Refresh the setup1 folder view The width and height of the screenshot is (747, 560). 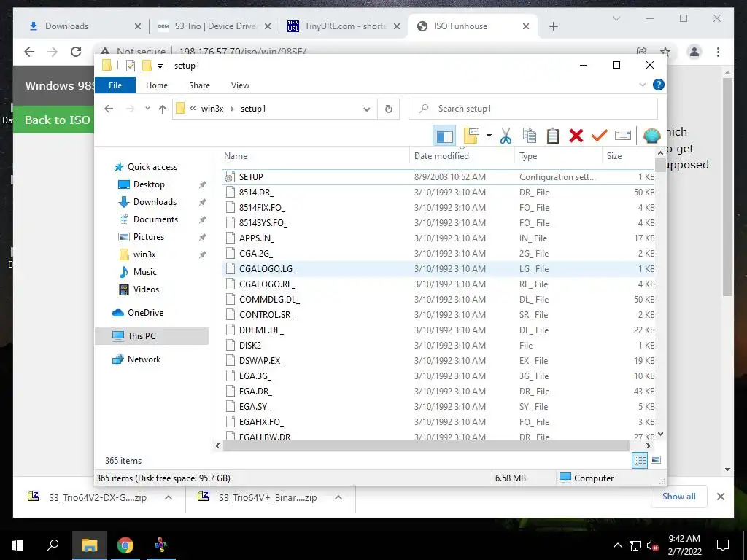389,109
